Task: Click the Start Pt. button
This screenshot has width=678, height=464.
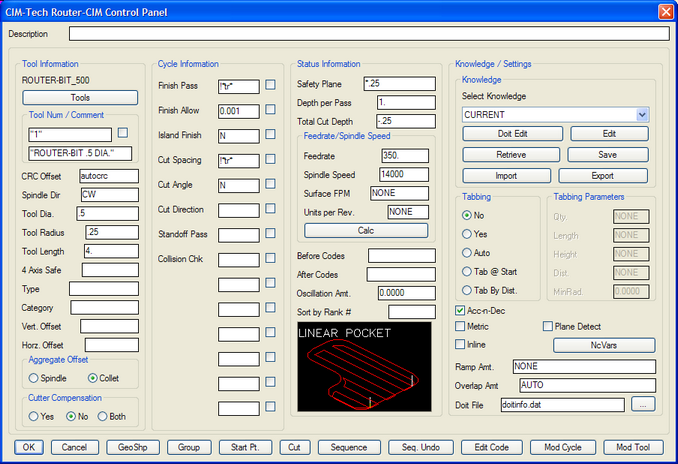Action: 245,447
